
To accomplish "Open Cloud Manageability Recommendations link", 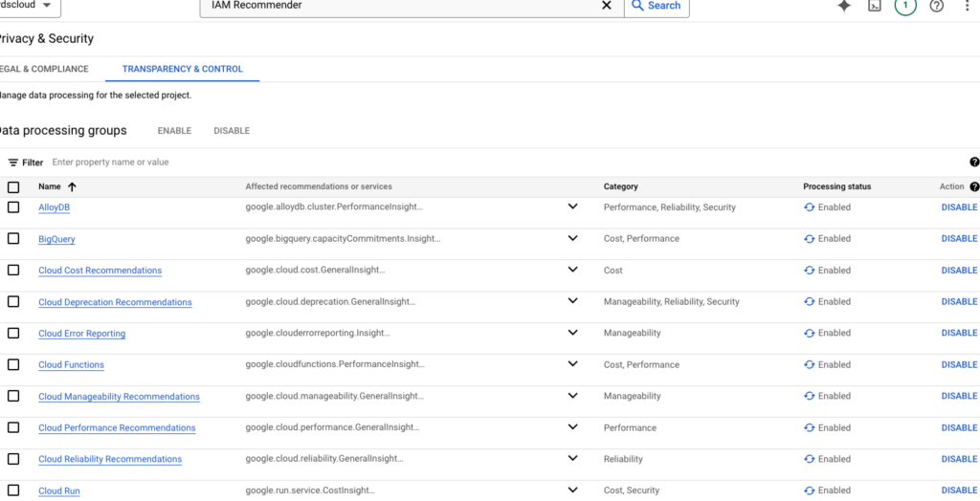I will click(120, 397).
